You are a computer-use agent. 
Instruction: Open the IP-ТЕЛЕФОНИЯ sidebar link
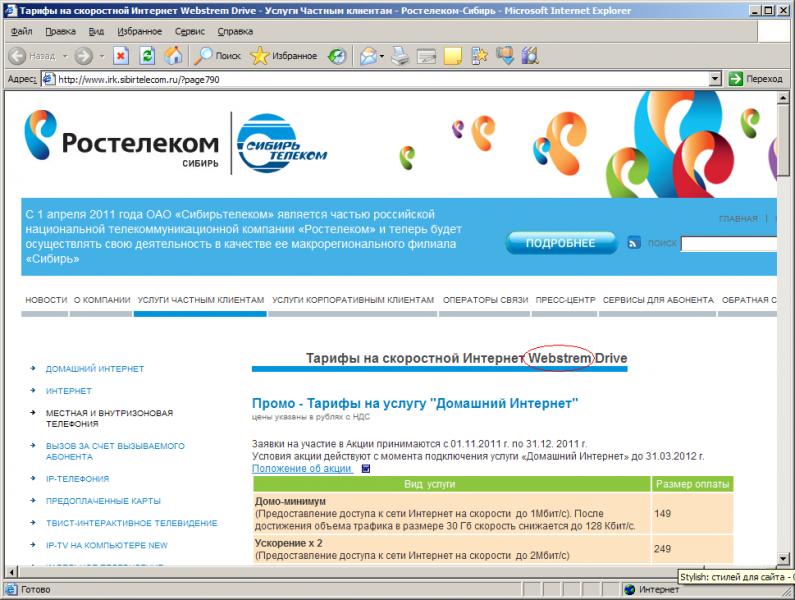click(77, 479)
